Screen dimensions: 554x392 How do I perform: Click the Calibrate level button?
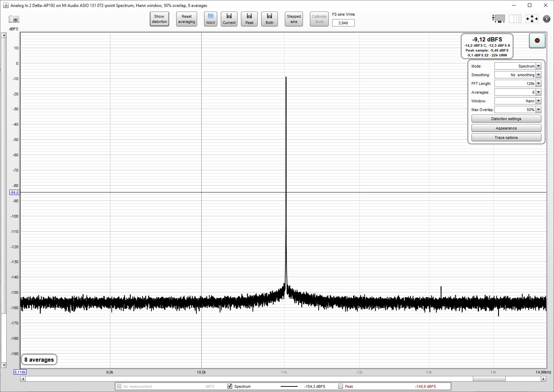click(319, 19)
